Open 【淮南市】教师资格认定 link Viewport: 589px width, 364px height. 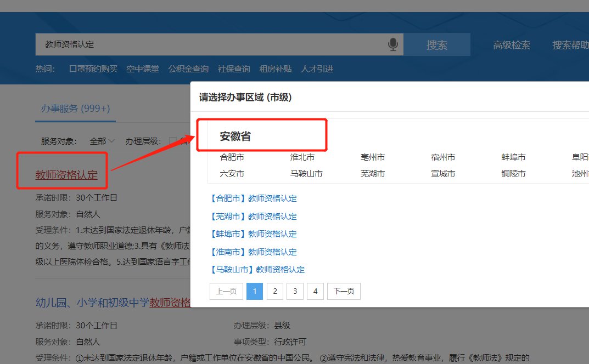pyautogui.click(x=253, y=252)
